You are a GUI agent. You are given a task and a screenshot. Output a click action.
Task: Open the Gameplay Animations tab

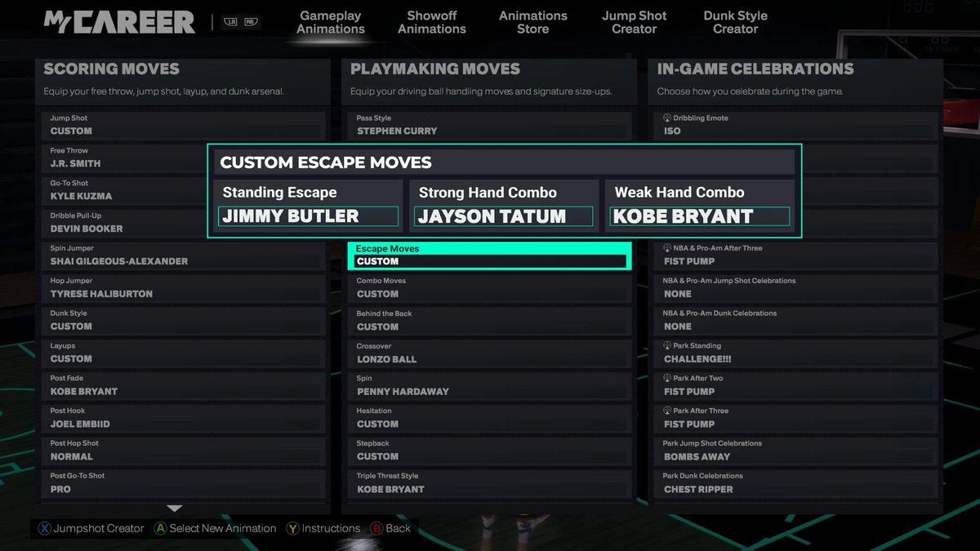pyautogui.click(x=331, y=22)
